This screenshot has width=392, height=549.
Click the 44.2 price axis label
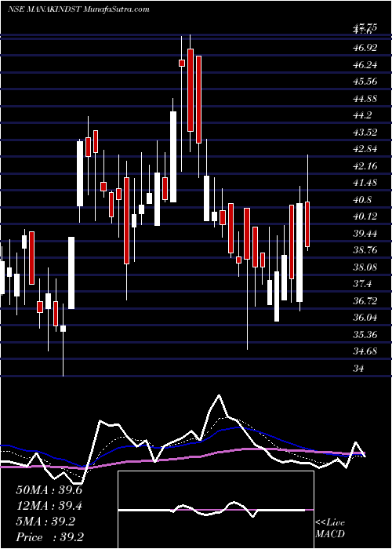[x=362, y=115]
